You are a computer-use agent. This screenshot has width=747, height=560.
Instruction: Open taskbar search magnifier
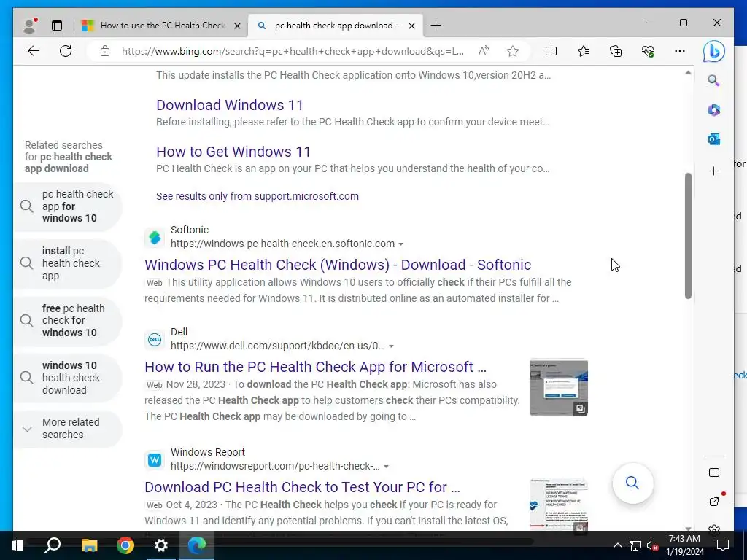click(53, 545)
